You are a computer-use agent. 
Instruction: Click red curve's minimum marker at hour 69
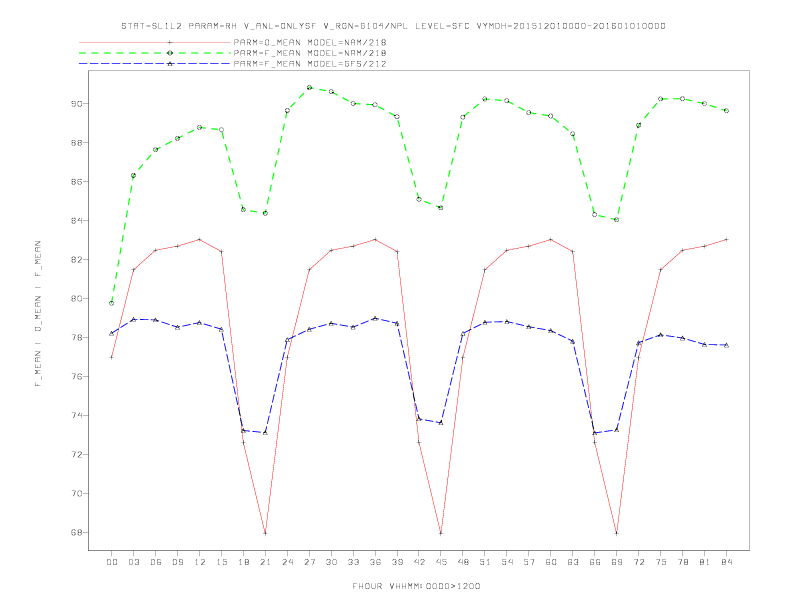[x=617, y=533]
